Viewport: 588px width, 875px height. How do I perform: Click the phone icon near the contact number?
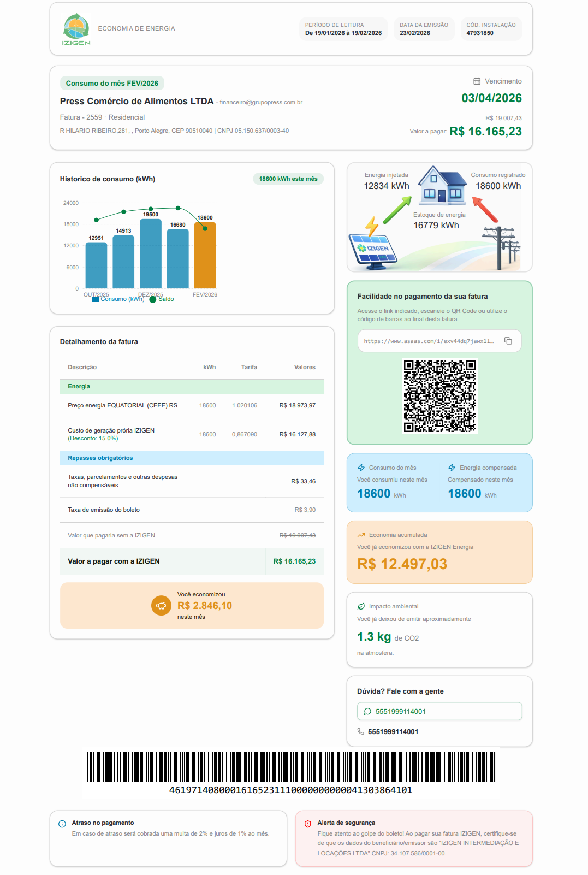coord(361,731)
